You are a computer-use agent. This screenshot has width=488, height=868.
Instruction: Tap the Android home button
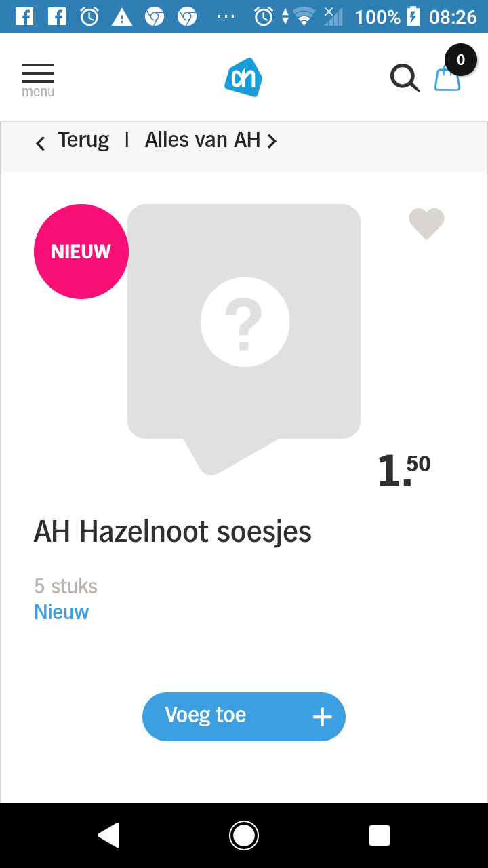tap(244, 835)
